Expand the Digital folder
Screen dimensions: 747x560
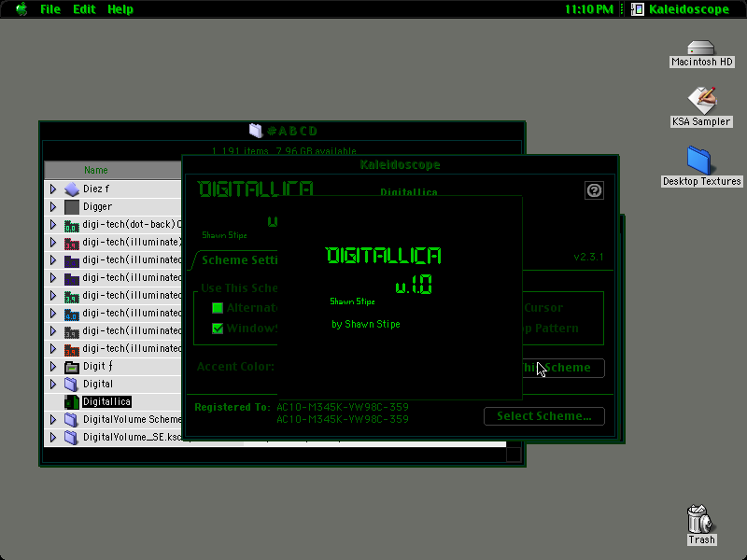(x=53, y=384)
